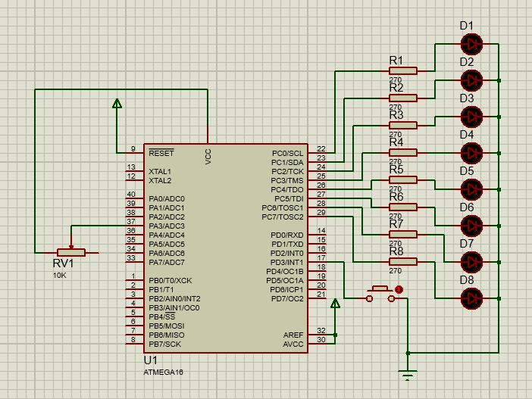Select the R3 resistor
Viewport: 532px width, 399px height.
403,126
